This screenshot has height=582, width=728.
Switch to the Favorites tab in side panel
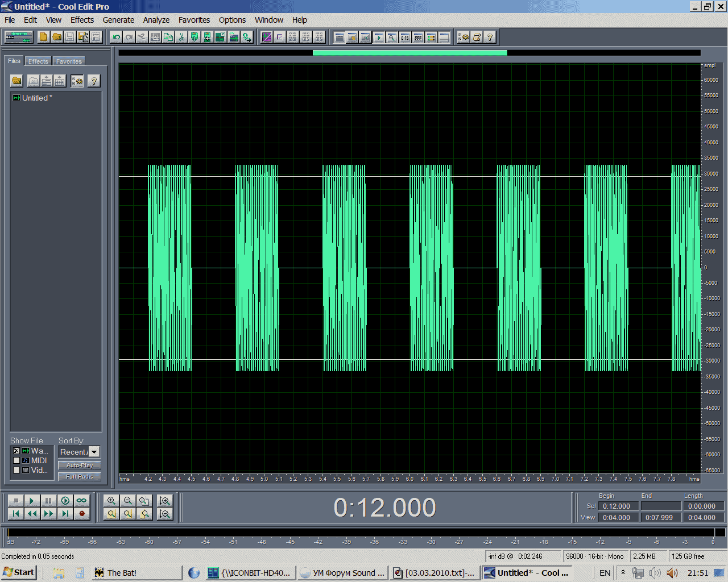69,61
